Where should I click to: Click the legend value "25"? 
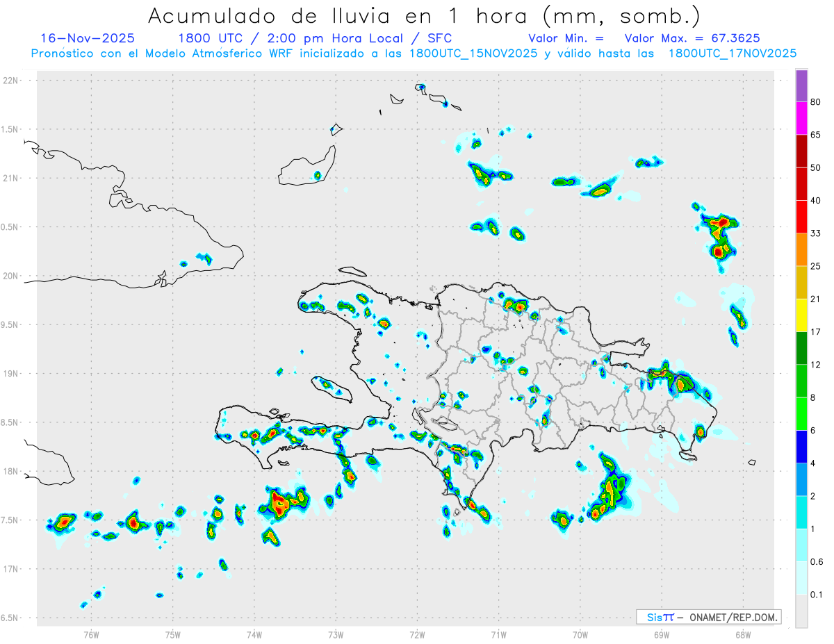click(x=816, y=266)
